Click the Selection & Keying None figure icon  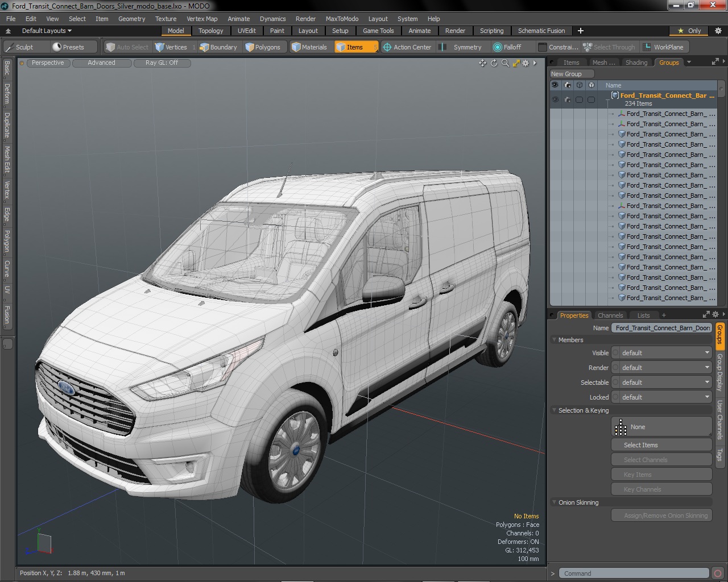[621, 427]
